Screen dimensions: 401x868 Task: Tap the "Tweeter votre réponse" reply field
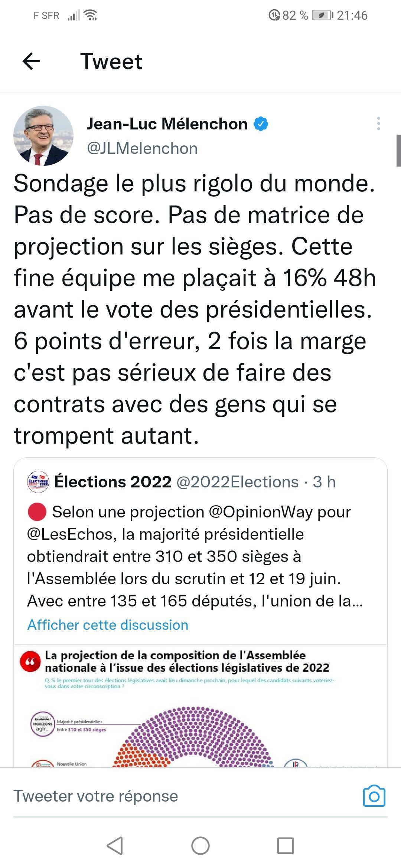pos(149,796)
